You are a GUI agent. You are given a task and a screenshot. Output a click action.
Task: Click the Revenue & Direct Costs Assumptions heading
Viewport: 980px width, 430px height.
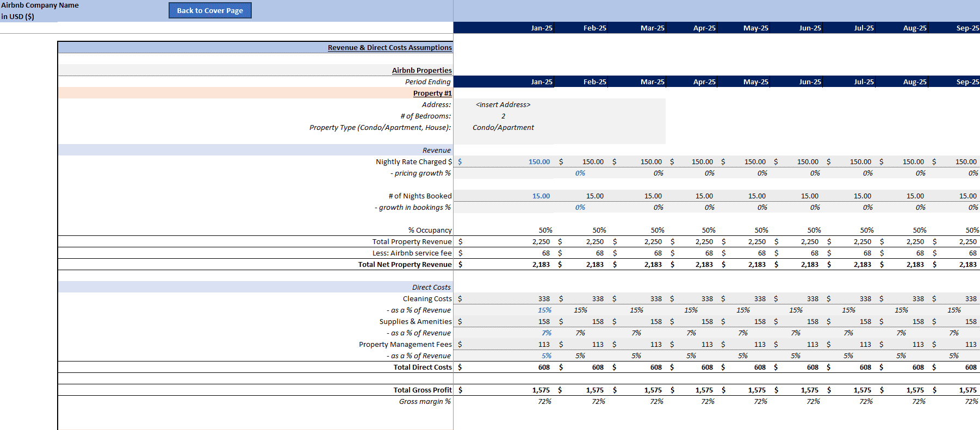pyautogui.click(x=389, y=47)
